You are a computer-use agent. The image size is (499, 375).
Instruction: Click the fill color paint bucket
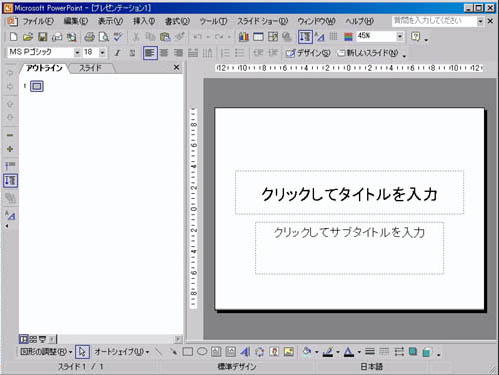pos(307,352)
